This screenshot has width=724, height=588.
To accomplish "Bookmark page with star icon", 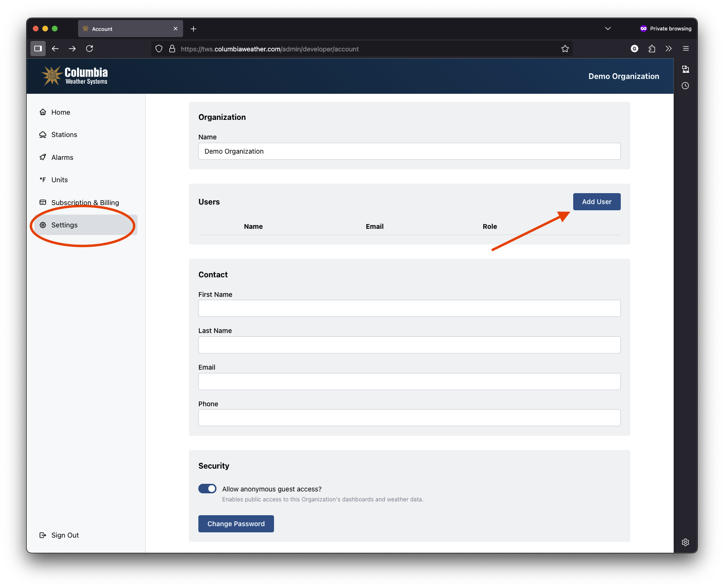I will coord(565,49).
